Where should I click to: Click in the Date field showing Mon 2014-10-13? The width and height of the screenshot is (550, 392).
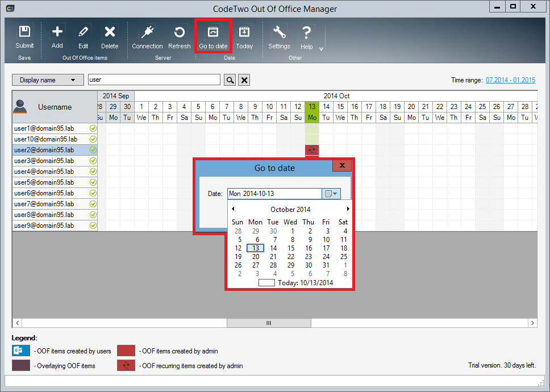click(x=274, y=194)
